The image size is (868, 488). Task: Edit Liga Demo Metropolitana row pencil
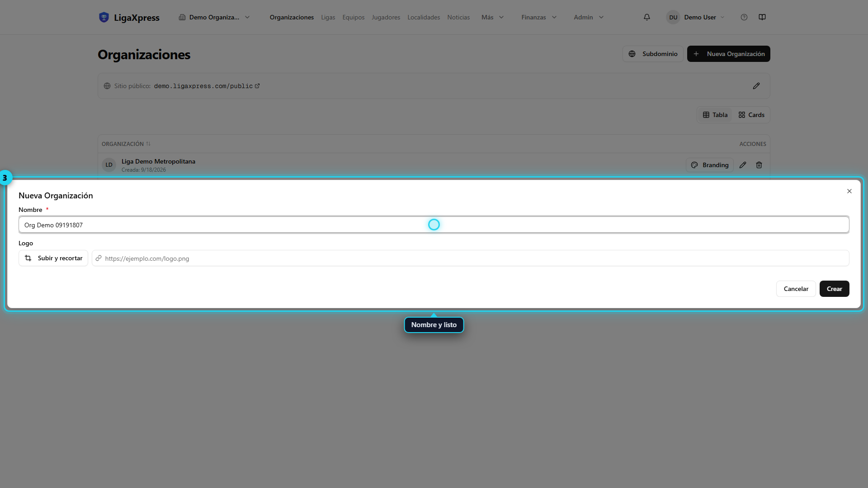click(x=743, y=165)
